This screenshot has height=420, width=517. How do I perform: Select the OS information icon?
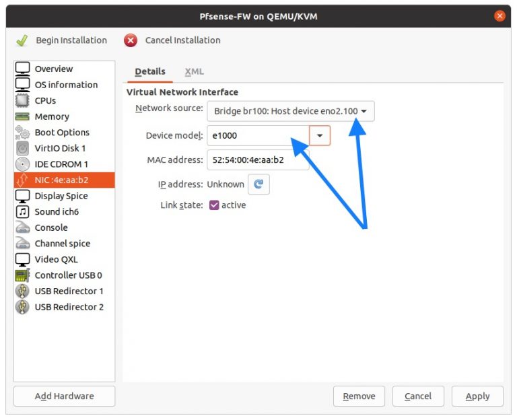tap(22, 84)
